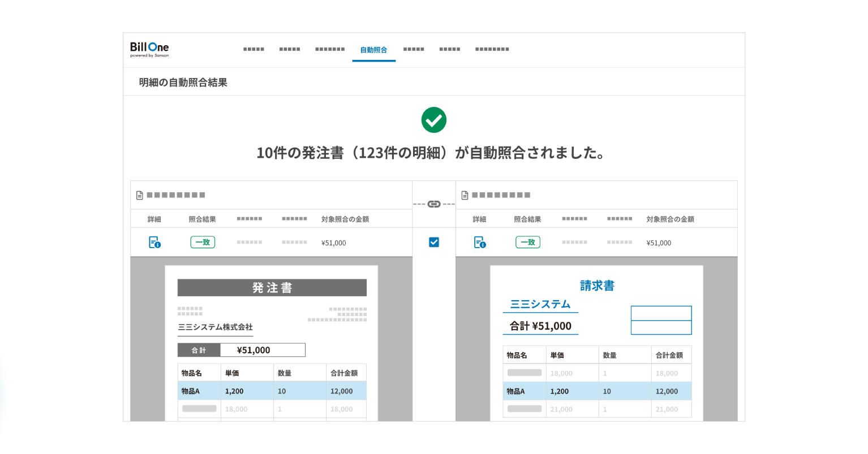The height and width of the screenshot is (454, 868).
Task: Click the ¥51,000 total in the purchase order
Action: click(253, 351)
